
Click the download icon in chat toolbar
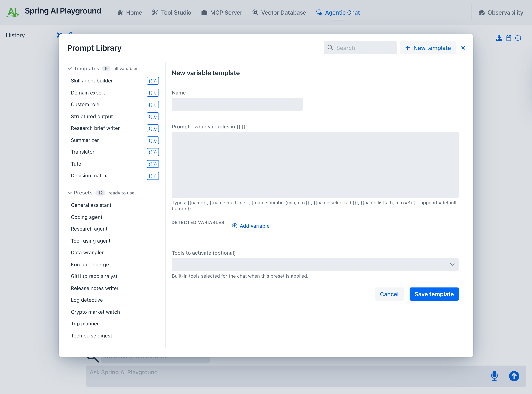(499, 38)
